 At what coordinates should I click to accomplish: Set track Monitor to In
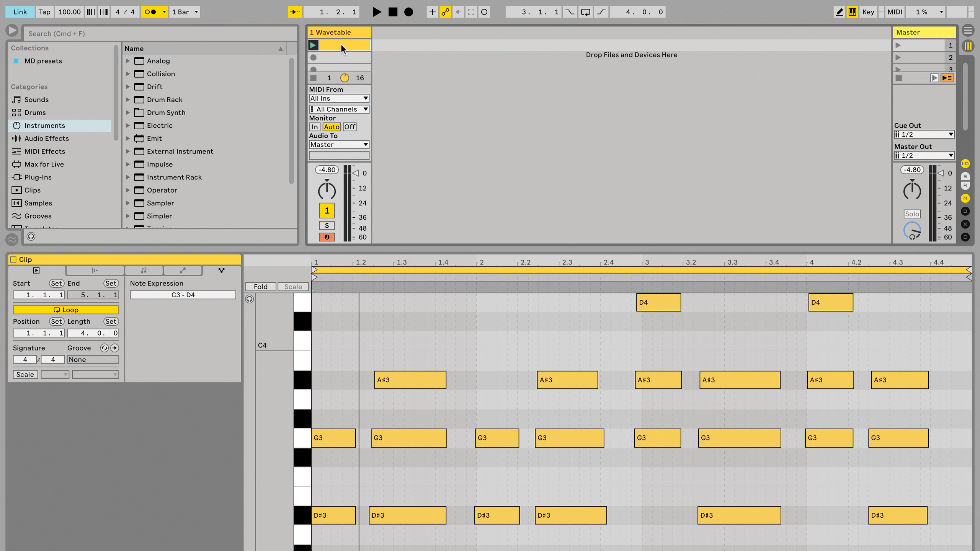tap(315, 127)
